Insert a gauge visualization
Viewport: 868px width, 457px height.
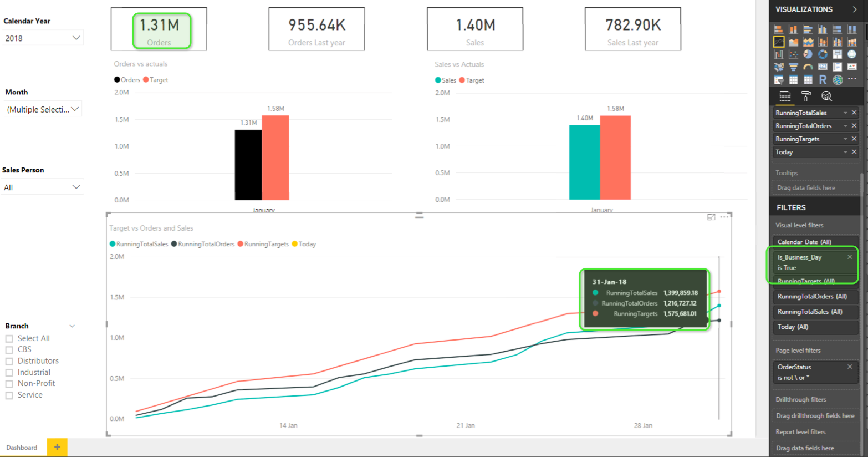(x=808, y=67)
